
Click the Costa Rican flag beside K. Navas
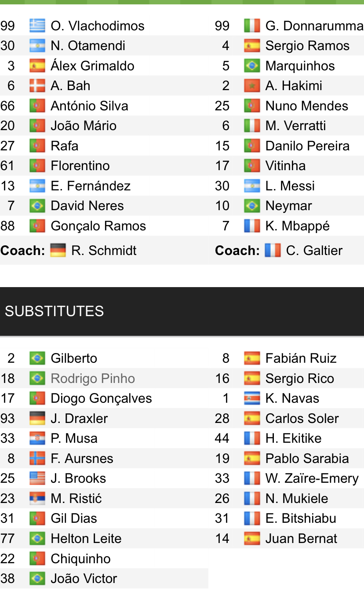[x=252, y=398]
